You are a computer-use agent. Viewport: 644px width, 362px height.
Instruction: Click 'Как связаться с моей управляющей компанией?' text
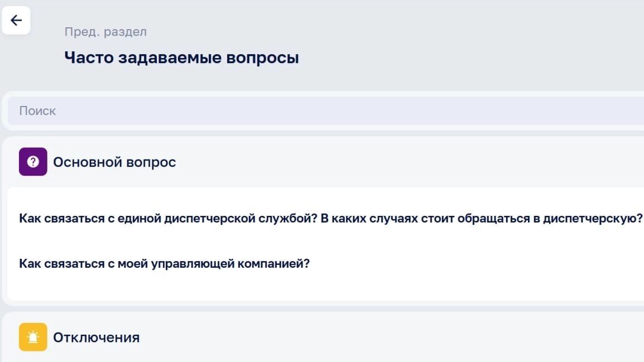[164, 263]
